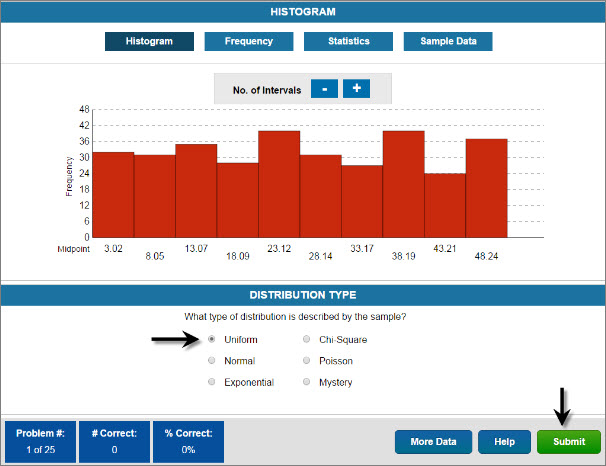Click the histogram bar at midpoint 48.24
Image resolution: width=606 pixels, height=466 pixels.
pos(486,188)
